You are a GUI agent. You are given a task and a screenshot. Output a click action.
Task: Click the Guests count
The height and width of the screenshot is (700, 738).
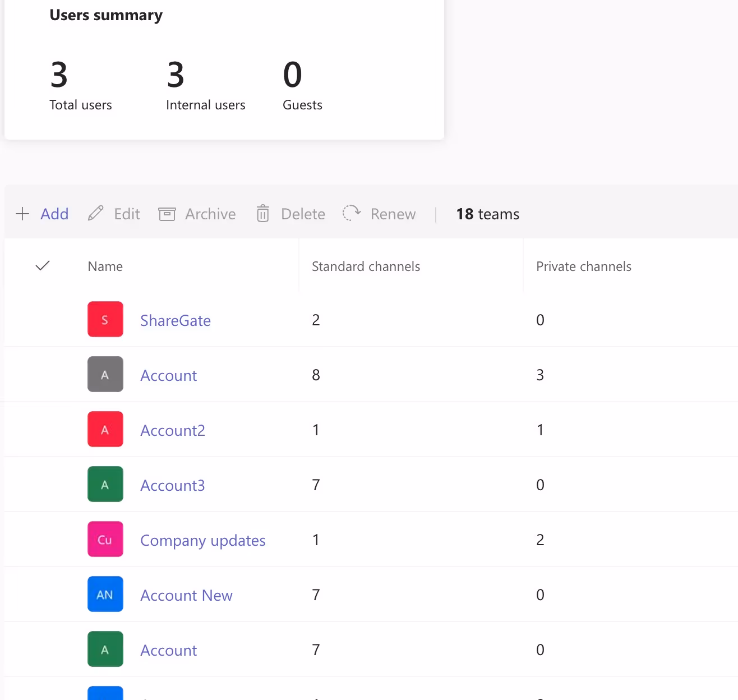[293, 75]
